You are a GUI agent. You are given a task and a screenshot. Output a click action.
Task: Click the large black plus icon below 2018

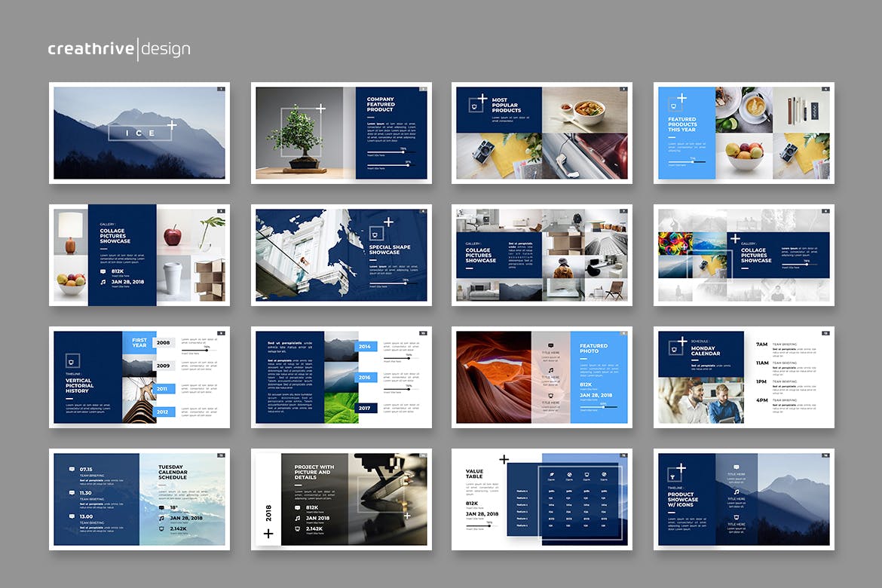point(268,534)
